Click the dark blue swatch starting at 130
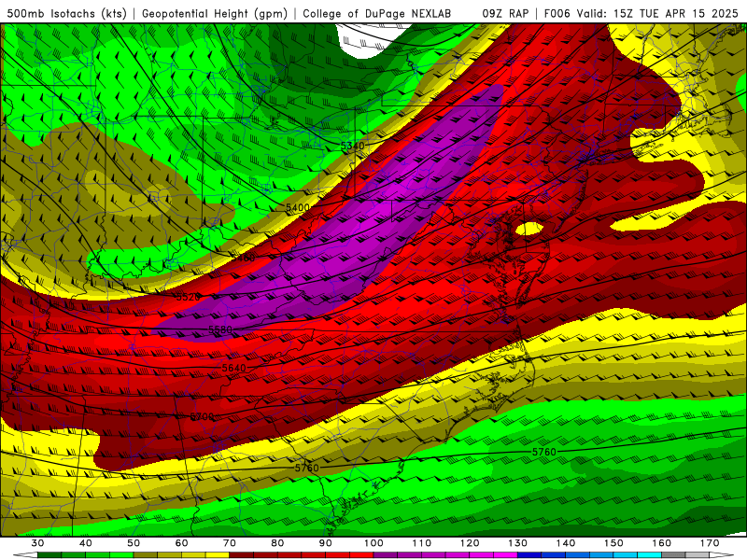Screen dimensions: 747x560 pyautogui.click(x=529, y=555)
